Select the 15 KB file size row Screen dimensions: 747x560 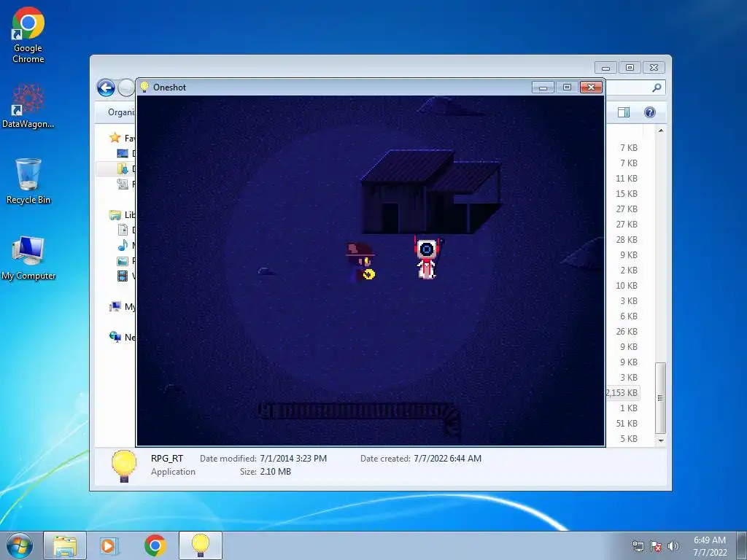(627, 194)
